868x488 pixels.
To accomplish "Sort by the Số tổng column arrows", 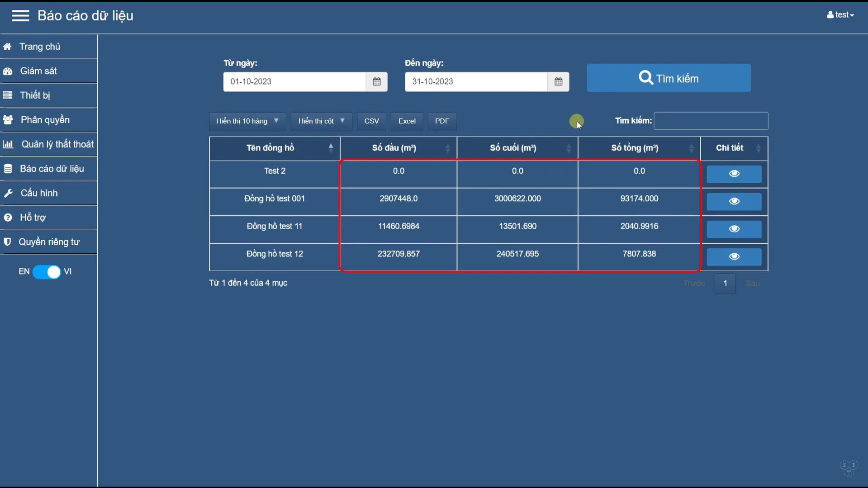I will (x=692, y=148).
